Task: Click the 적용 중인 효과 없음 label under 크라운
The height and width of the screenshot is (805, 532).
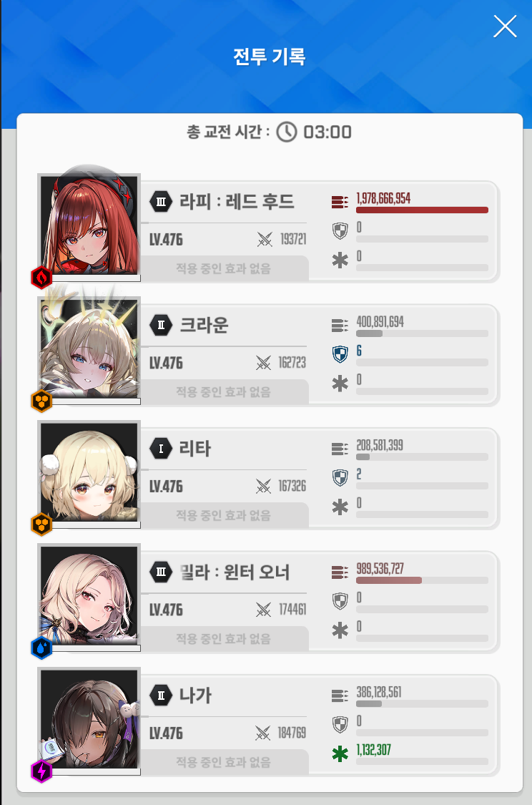Action: click(x=224, y=391)
